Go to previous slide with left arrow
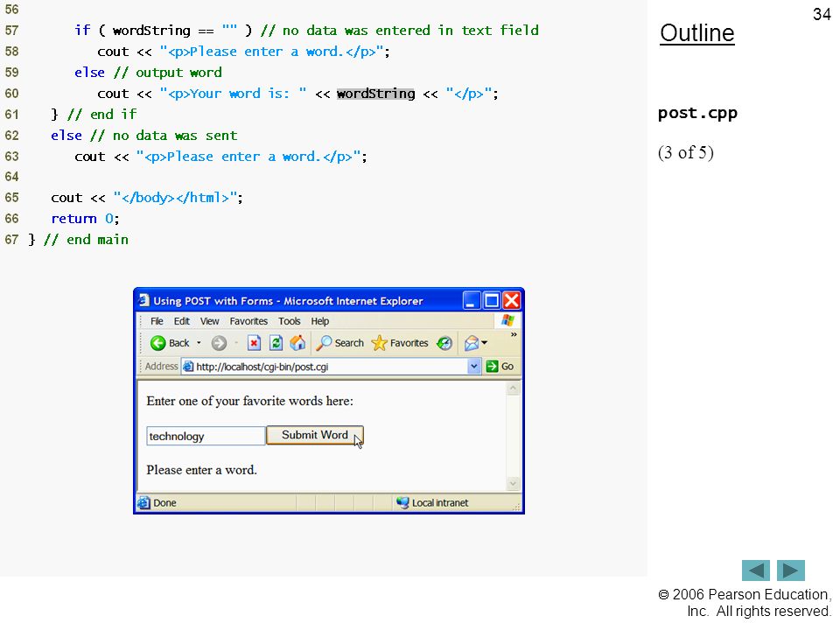The width and height of the screenshot is (840, 630). click(x=755, y=570)
